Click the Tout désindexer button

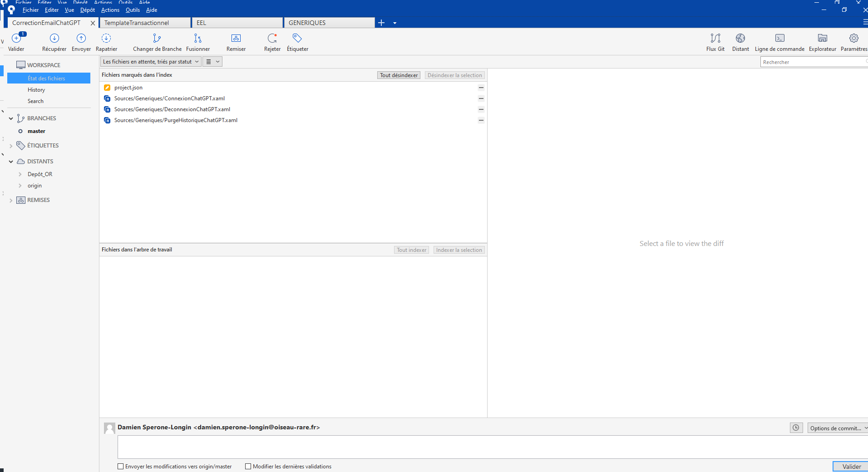coord(399,75)
